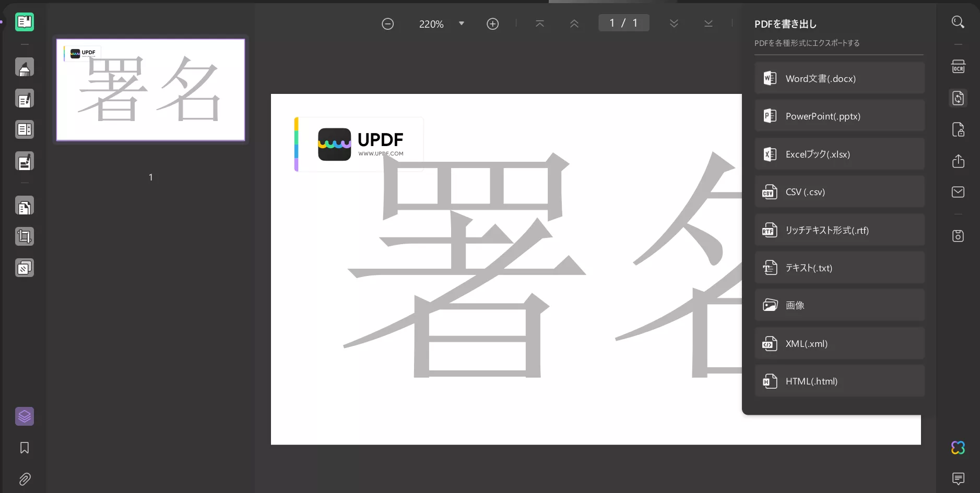The height and width of the screenshot is (493, 980).
Task: Run OCR text recognition
Action: [958, 67]
